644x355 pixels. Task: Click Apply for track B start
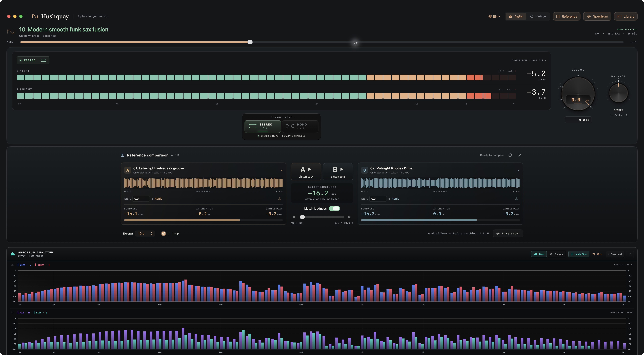pyautogui.click(x=395, y=199)
